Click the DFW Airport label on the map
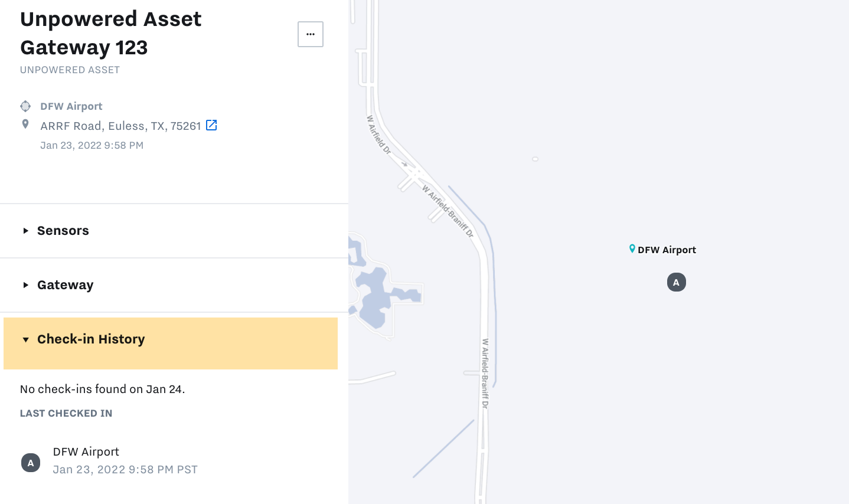Viewport: 849px width, 504px height. point(667,250)
